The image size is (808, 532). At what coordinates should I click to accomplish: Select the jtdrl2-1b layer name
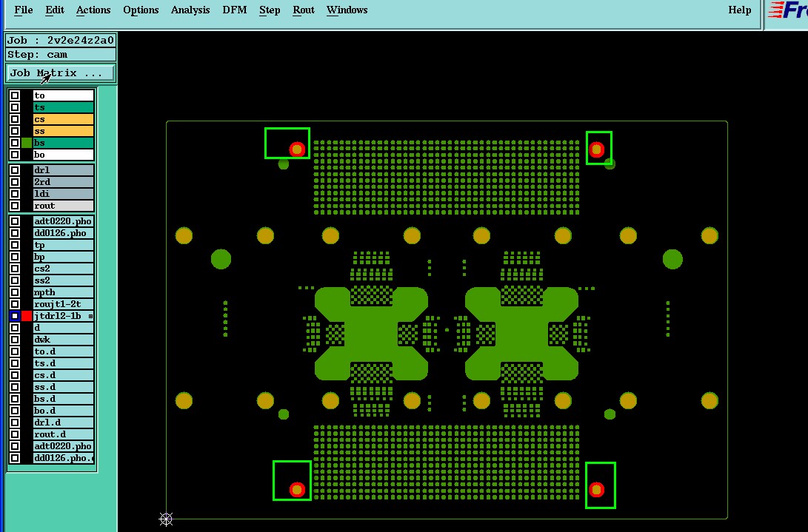64,316
